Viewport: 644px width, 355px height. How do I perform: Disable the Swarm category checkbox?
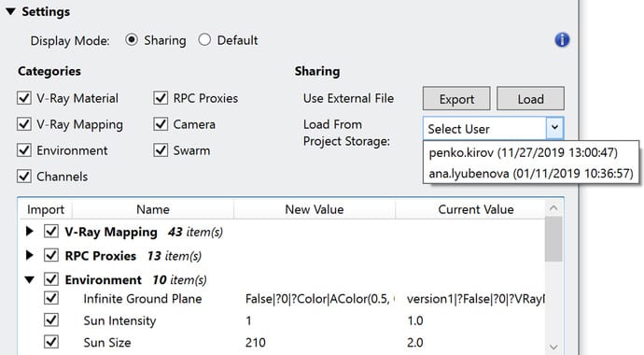point(161,150)
